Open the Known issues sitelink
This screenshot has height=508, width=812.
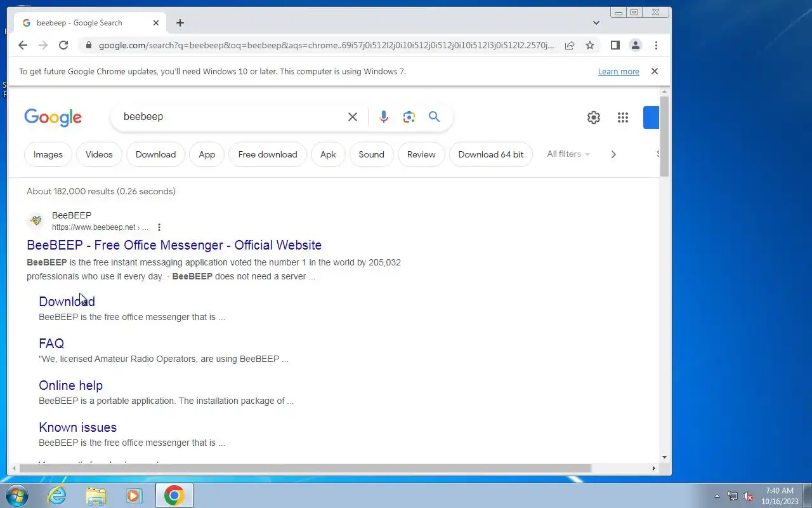coord(77,427)
